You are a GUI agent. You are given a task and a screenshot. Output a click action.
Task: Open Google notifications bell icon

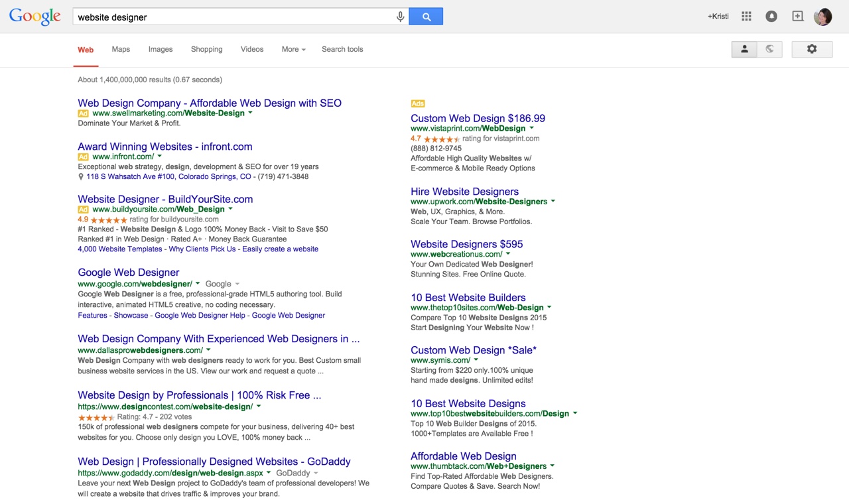[x=771, y=17]
